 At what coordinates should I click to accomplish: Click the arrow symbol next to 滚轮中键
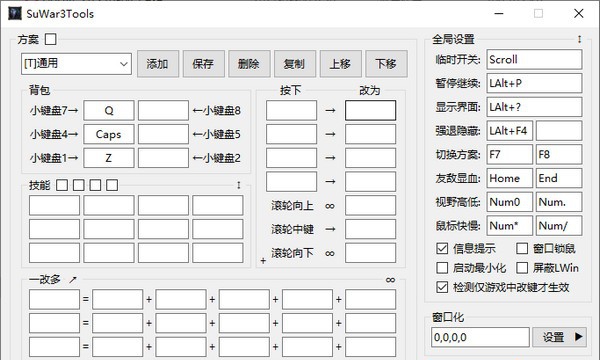pos(330,229)
